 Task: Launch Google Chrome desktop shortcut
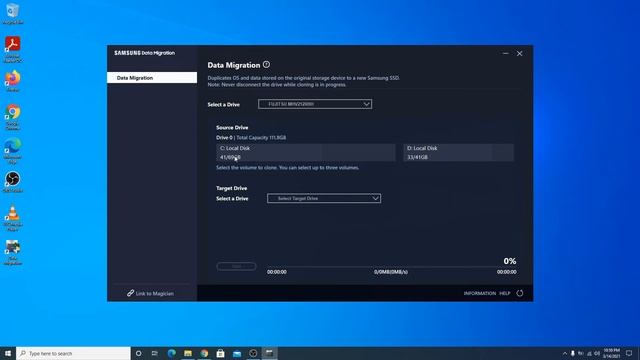[13, 117]
